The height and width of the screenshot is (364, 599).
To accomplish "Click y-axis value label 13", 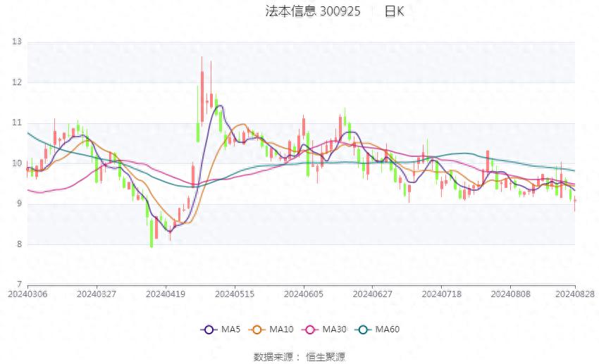I will (x=17, y=42).
